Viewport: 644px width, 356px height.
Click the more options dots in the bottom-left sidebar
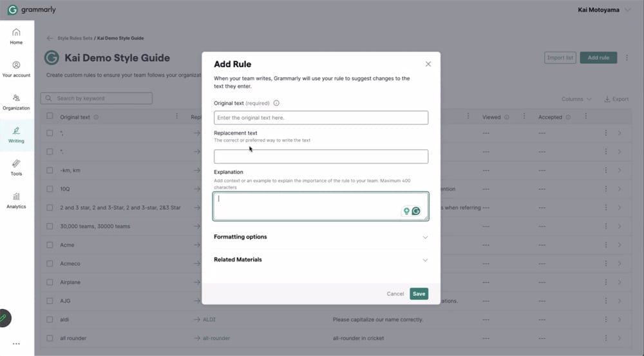17,344
